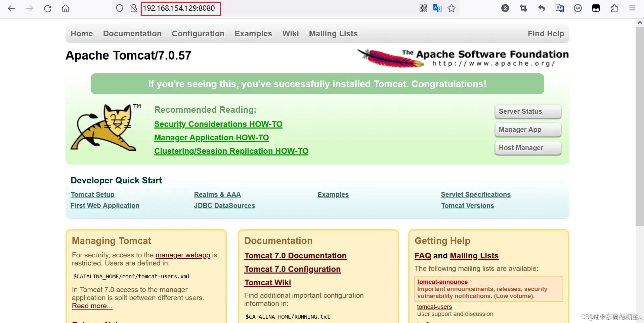Click the $CATALINA_HOME/RUNNING.txt path text
The height and width of the screenshot is (323, 644).
[288, 317]
